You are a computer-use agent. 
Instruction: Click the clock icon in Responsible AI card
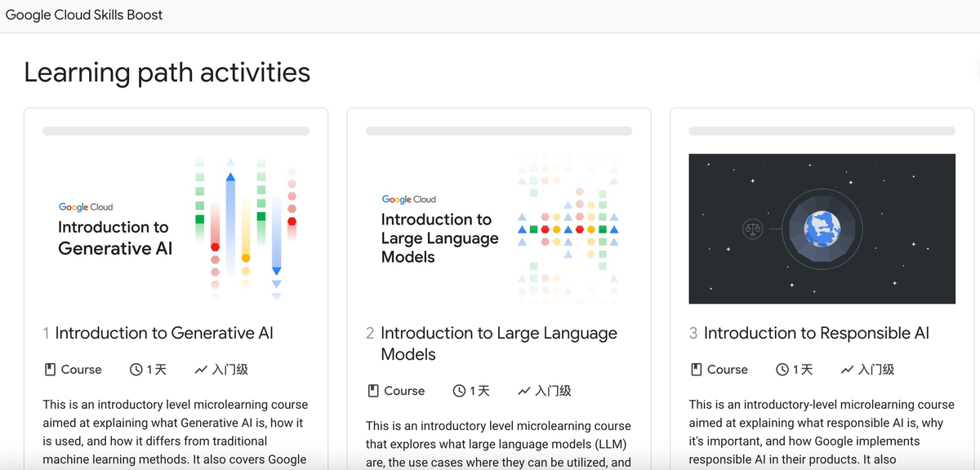782,370
